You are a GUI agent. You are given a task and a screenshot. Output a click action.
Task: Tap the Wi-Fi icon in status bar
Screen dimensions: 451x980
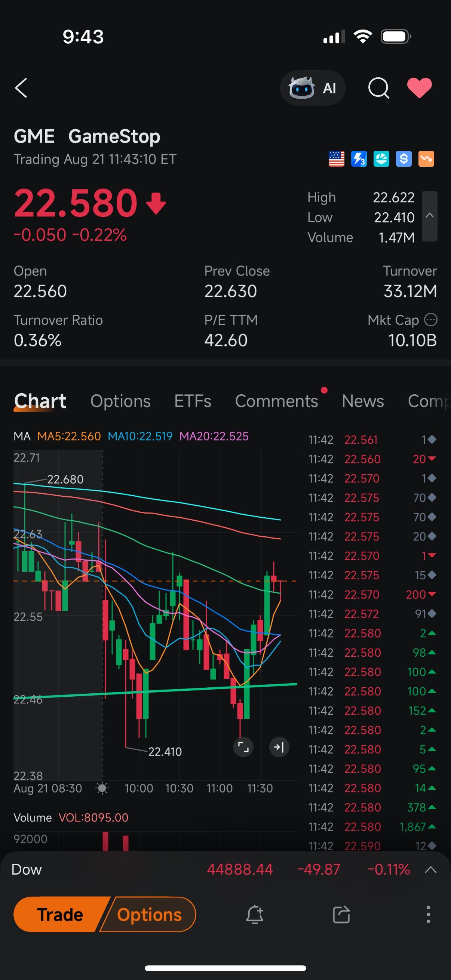[363, 37]
